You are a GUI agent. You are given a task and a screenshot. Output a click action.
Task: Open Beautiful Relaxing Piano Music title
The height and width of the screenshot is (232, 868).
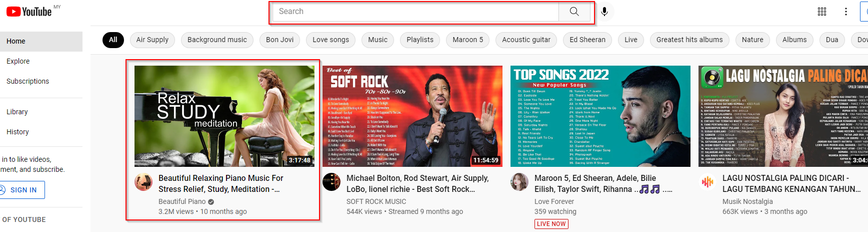(x=221, y=183)
